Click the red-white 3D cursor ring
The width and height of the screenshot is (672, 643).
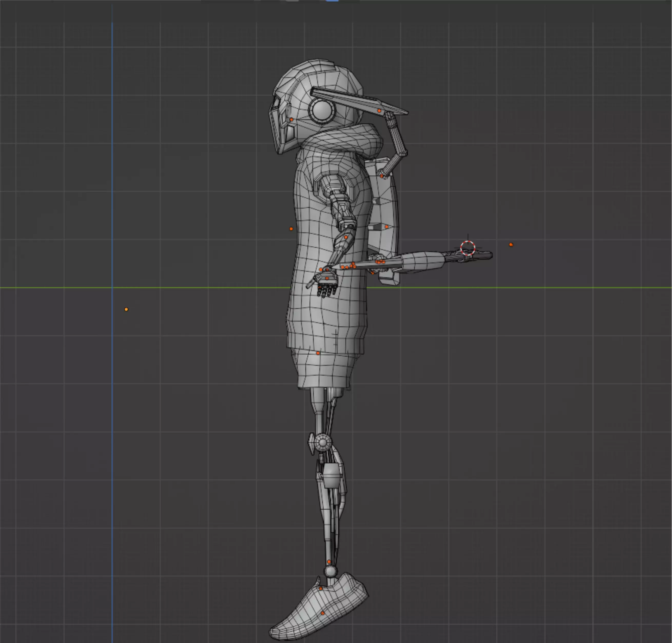(x=468, y=248)
